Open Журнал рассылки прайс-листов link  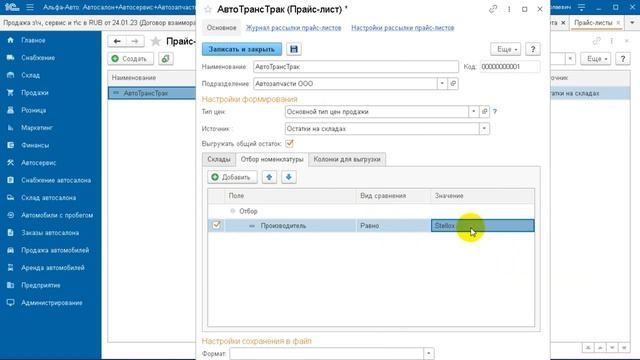pos(293,28)
